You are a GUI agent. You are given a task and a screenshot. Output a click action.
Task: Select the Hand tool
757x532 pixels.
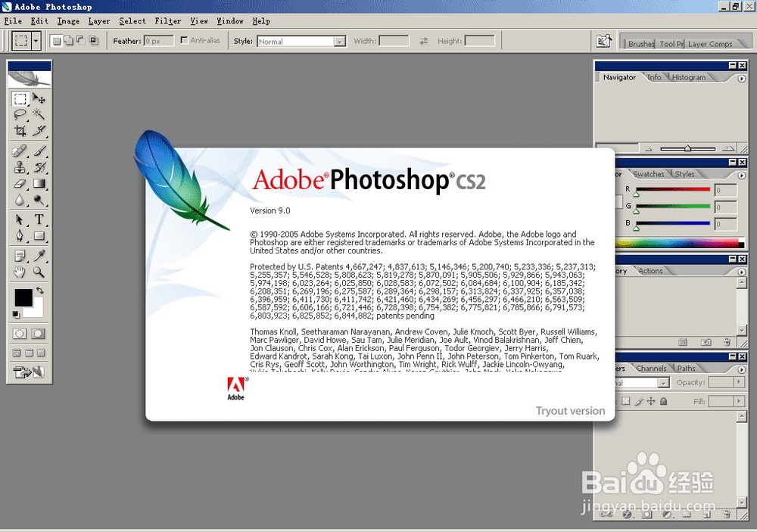pyautogui.click(x=20, y=272)
